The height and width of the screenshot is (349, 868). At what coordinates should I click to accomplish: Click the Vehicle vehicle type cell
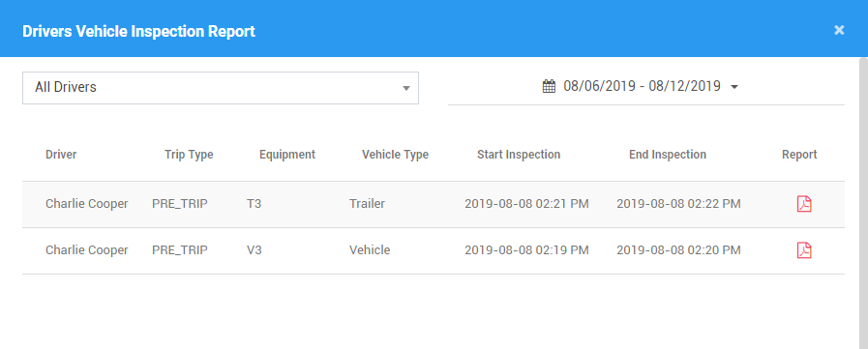pyautogui.click(x=370, y=250)
